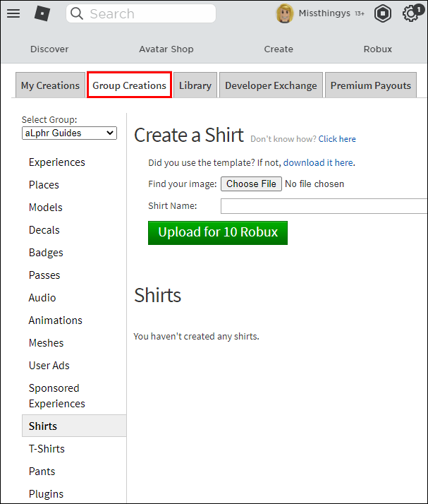The height and width of the screenshot is (504, 428).
Task: Select Plugins in the sidebar
Action: pyautogui.click(x=46, y=494)
